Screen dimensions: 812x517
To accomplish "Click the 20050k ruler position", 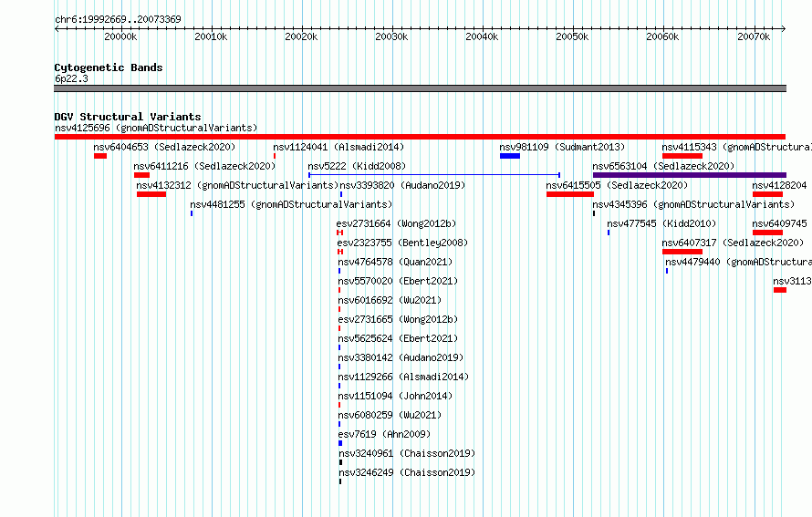I will [572, 36].
